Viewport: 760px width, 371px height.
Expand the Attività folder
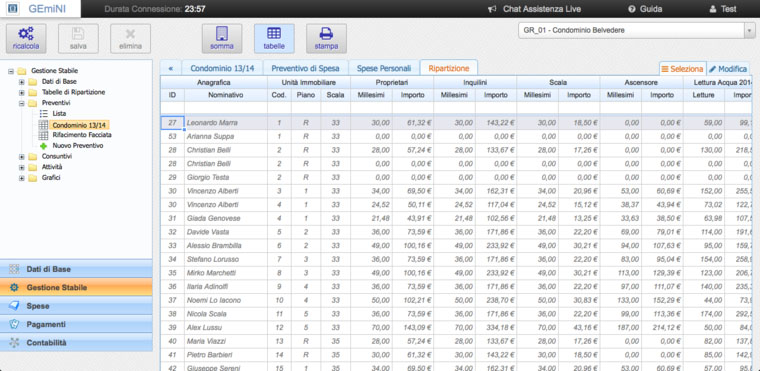21,167
